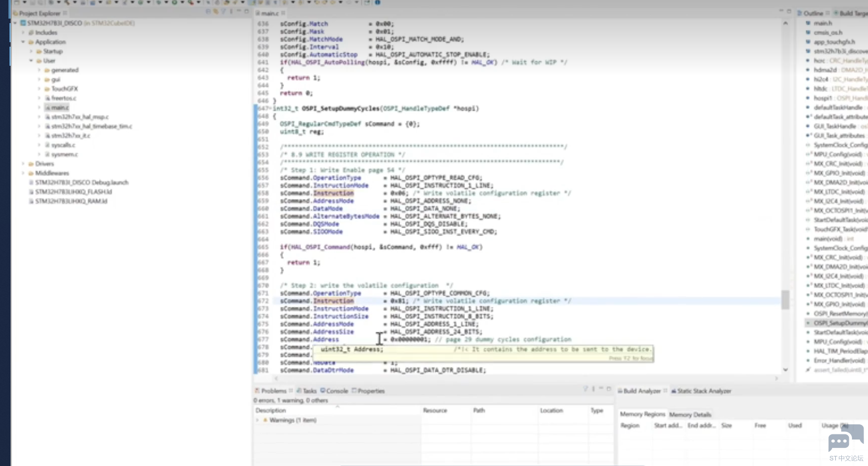Image resolution: width=868 pixels, height=466 pixels.
Task: Expand the Includes node
Action: tap(23, 33)
